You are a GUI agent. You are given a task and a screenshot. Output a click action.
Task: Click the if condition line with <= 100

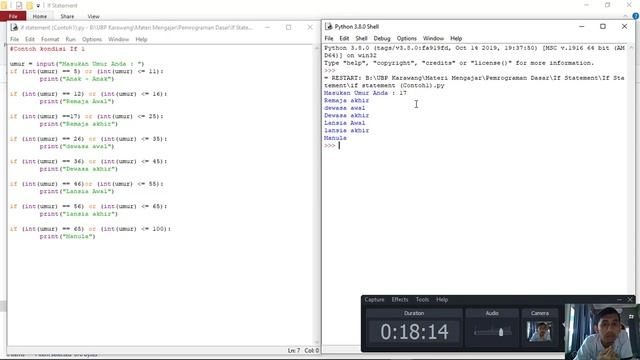[x=90, y=229]
